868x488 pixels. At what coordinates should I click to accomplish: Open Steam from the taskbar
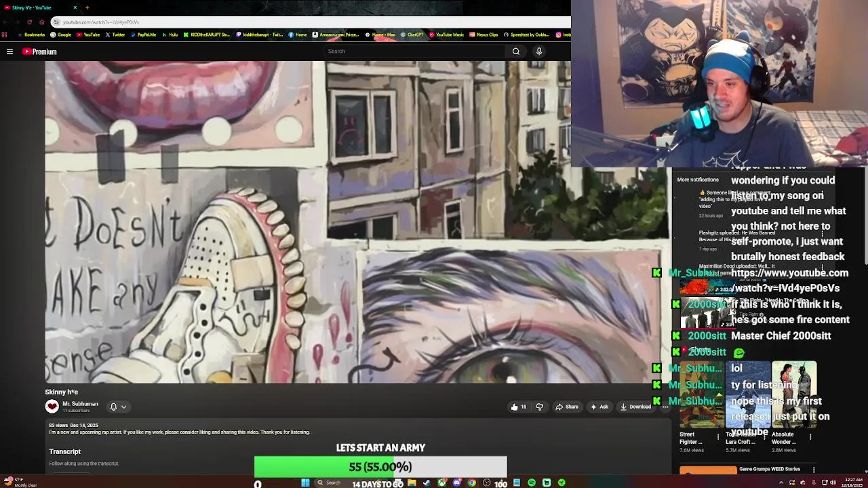427,483
